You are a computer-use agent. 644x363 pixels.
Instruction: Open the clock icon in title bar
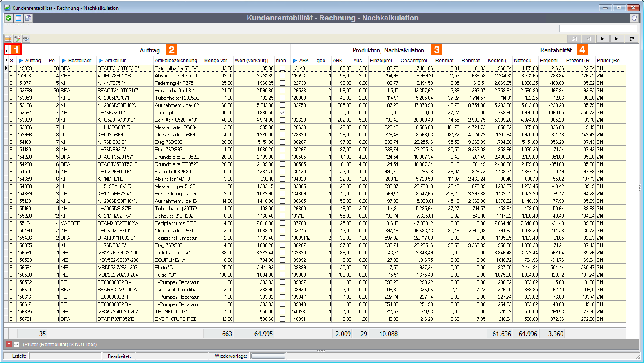tap(634, 18)
